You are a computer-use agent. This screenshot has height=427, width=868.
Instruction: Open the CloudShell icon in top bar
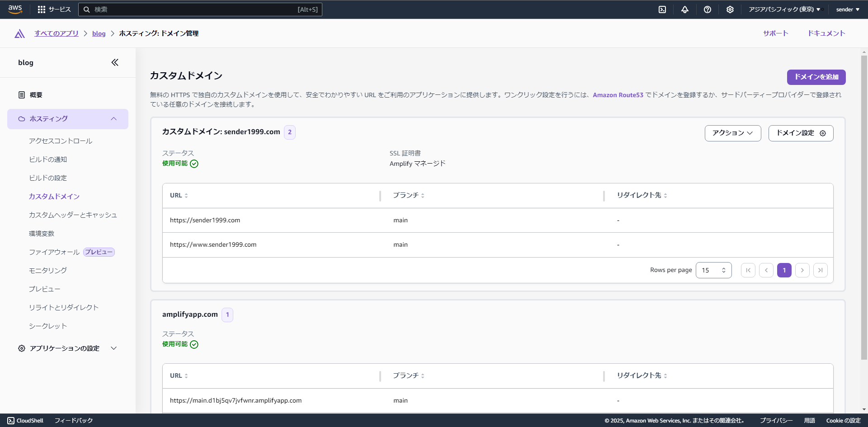point(662,9)
